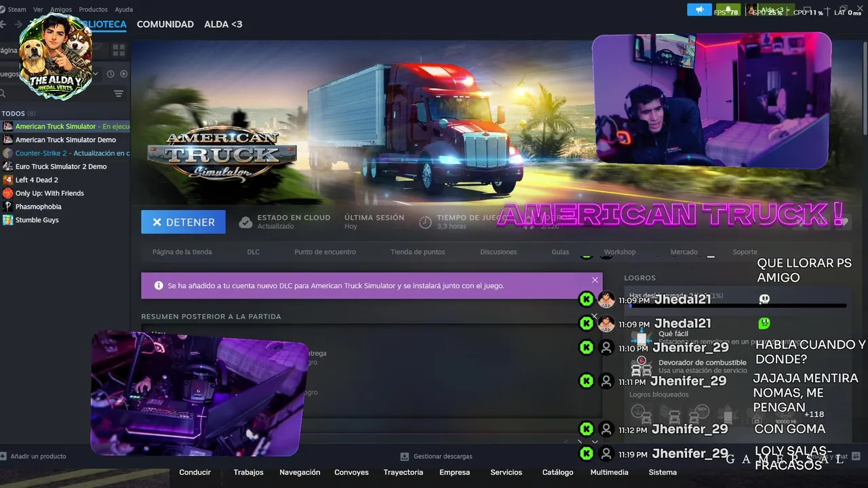Dismiss the new DLC notification banner

coord(595,280)
